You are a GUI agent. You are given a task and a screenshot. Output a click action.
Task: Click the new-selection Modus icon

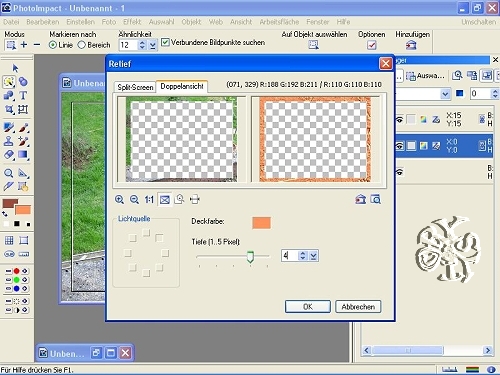tap(11, 45)
